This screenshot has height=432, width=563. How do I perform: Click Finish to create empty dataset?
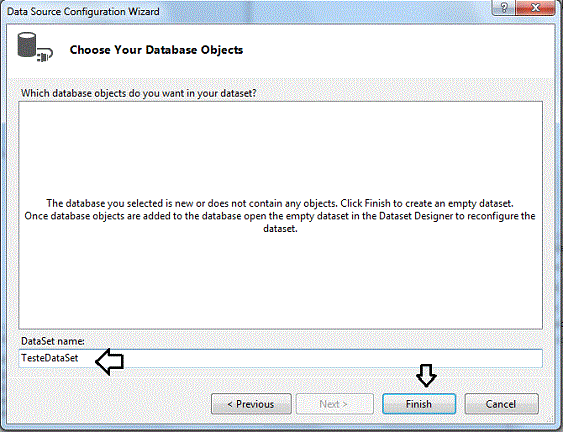(419, 404)
